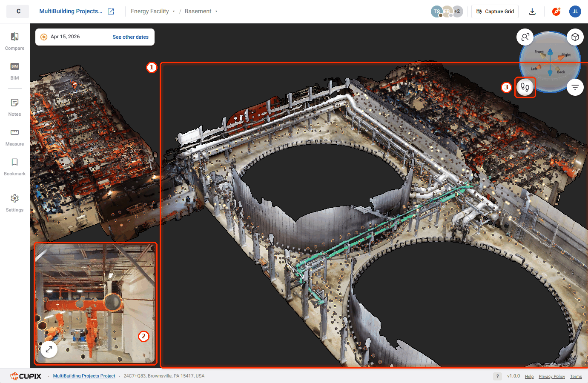Click the Capture Grid button
Viewport: 588px width, 383px height.
tap(495, 11)
